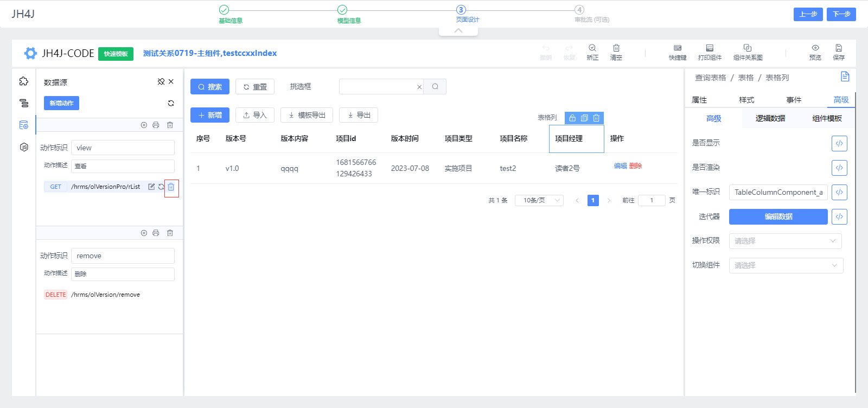Switch to the 事件 tab
The height and width of the screenshot is (408, 868).
(x=794, y=100)
